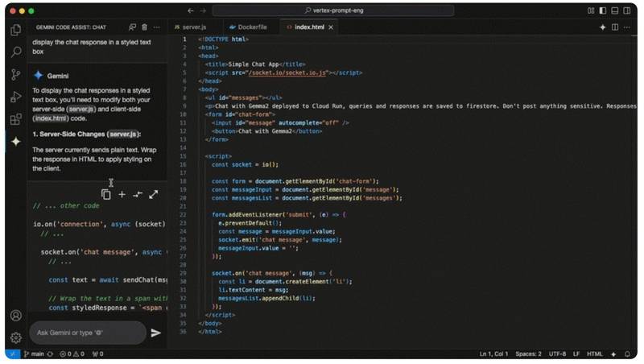
Task: Change indentation via Spaces: 2
Action: [528, 354]
